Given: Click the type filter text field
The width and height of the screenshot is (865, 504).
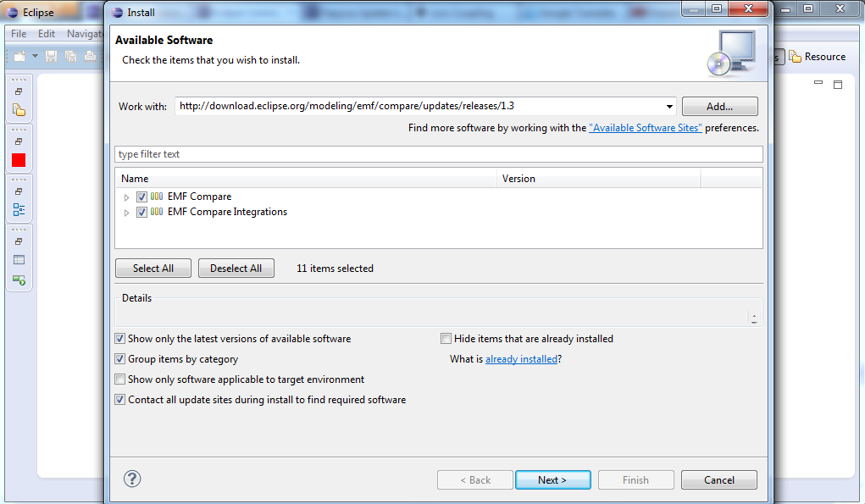Looking at the screenshot, I should point(439,154).
